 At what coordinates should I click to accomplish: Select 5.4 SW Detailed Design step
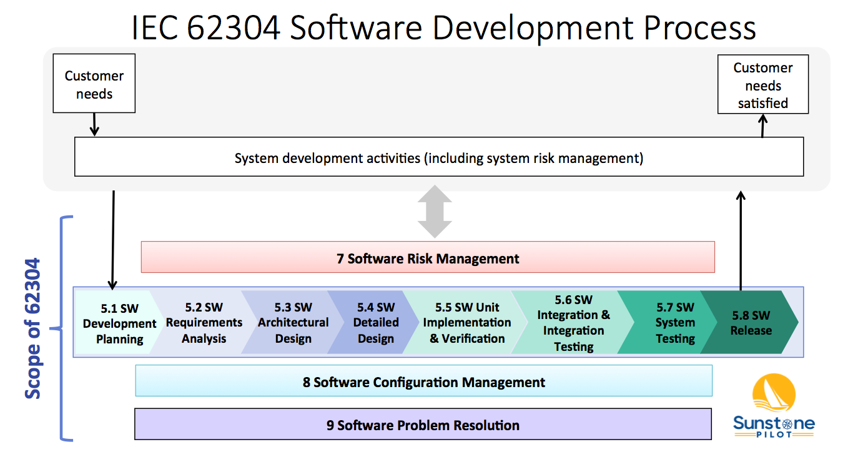tap(376, 323)
